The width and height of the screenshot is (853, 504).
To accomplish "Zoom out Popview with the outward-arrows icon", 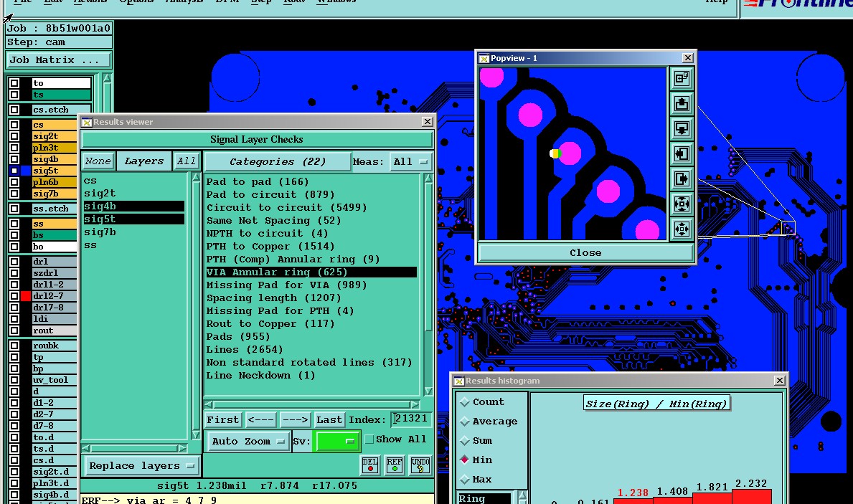I will click(x=682, y=229).
